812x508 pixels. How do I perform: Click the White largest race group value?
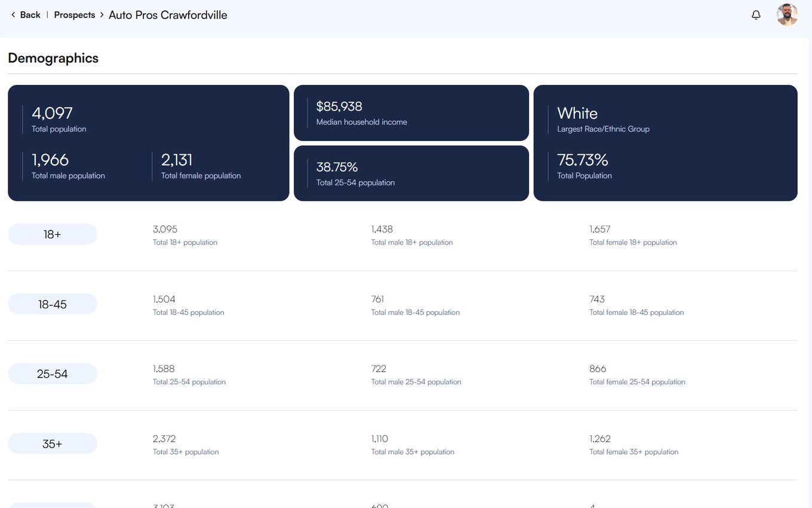(x=577, y=113)
